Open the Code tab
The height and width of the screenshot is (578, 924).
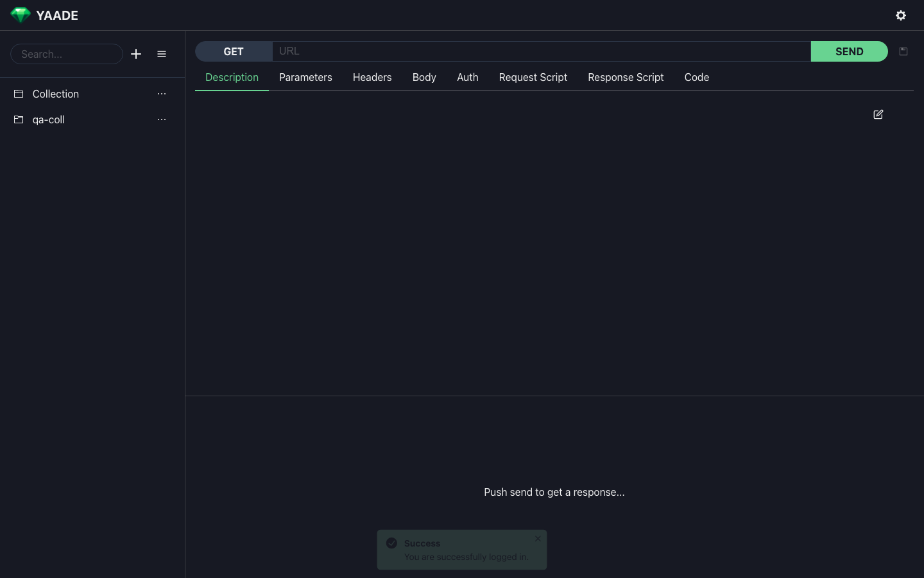(x=697, y=77)
